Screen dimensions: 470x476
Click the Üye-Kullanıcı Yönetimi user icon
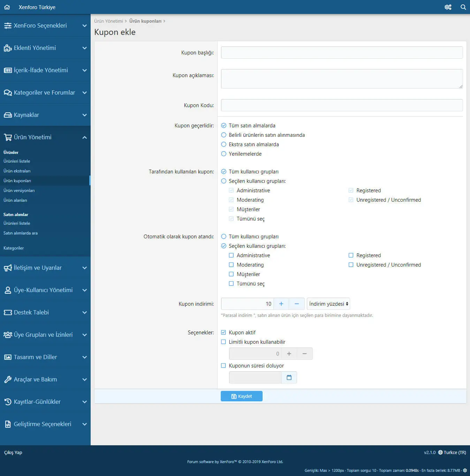pos(8,290)
